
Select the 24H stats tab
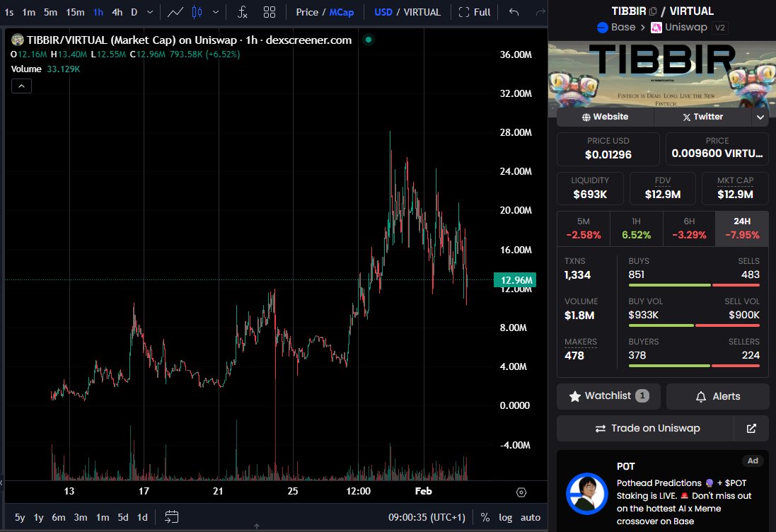pos(742,229)
